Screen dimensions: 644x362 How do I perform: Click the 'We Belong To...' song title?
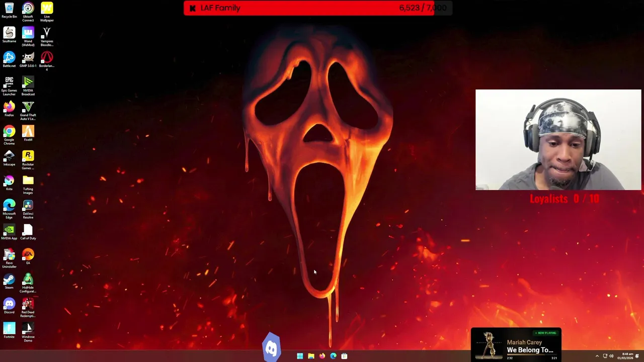pos(530,350)
